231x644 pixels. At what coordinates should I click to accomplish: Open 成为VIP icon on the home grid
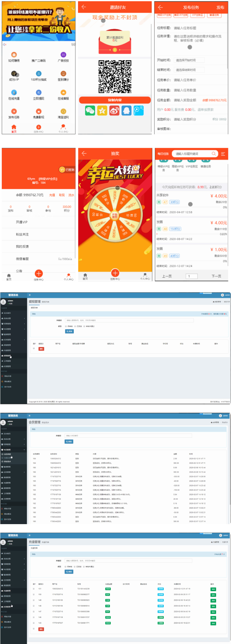14,74
